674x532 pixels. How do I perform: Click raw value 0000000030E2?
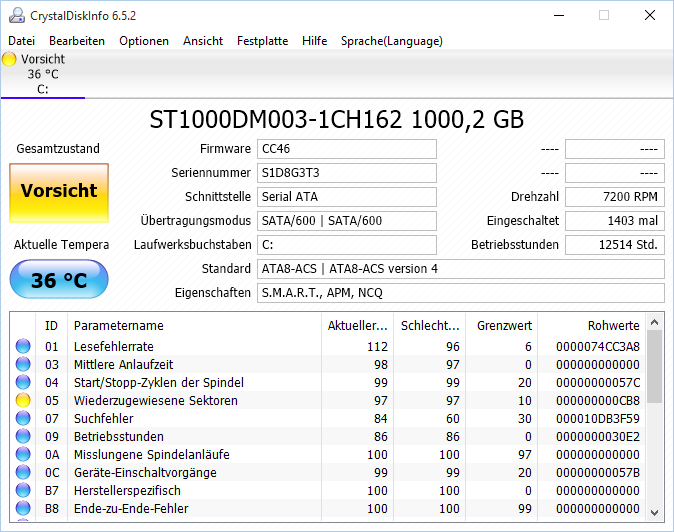pos(598,437)
